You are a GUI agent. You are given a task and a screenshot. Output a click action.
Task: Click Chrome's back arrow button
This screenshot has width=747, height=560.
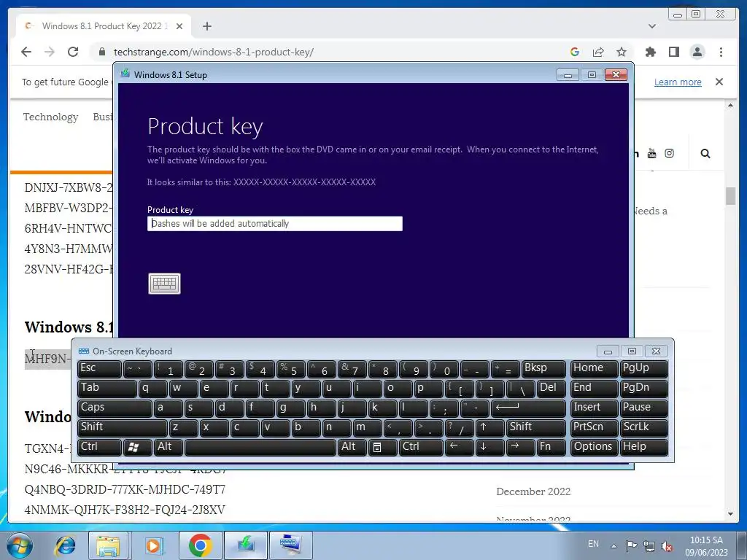point(26,52)
